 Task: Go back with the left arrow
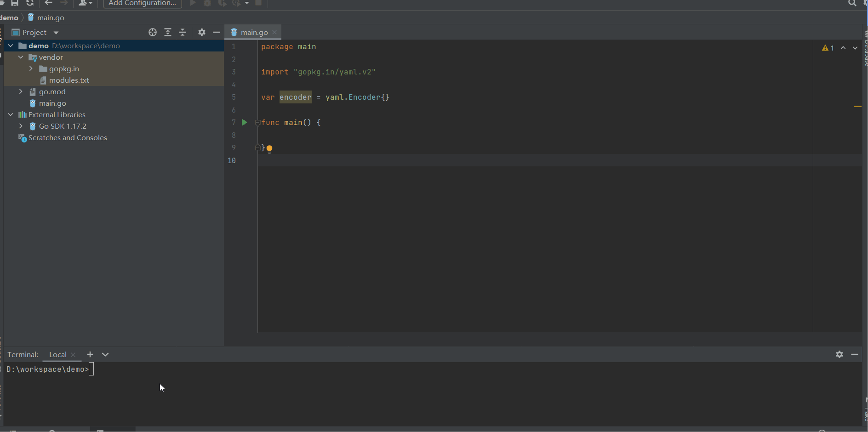(48, 3)
